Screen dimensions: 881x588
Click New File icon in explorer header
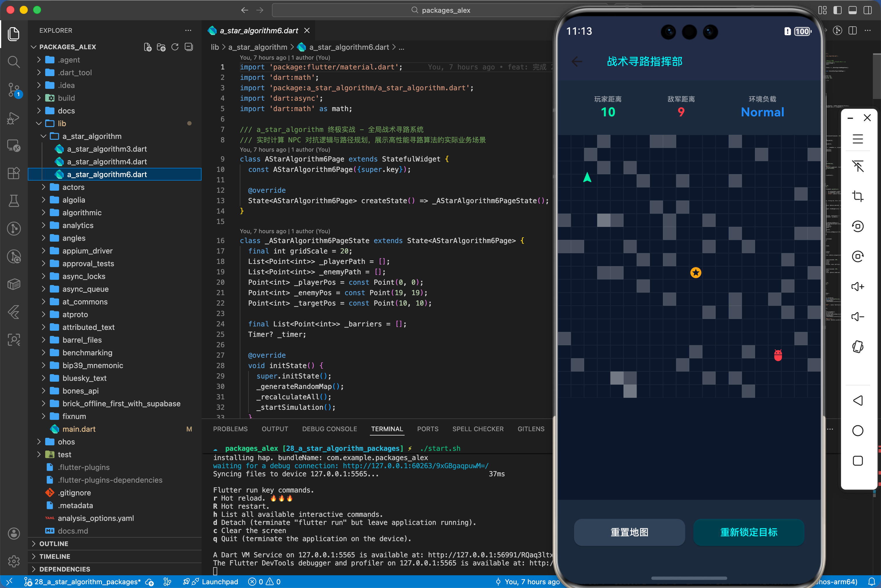[147, 47]
